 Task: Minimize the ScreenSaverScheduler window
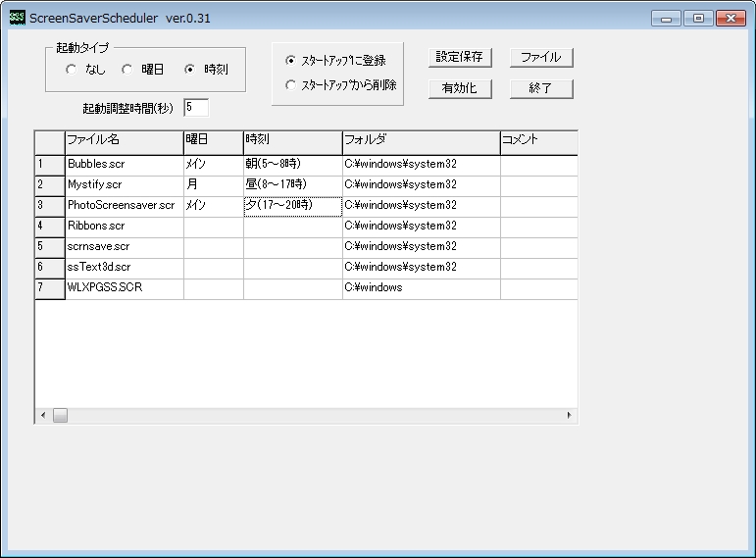point(667,19)
